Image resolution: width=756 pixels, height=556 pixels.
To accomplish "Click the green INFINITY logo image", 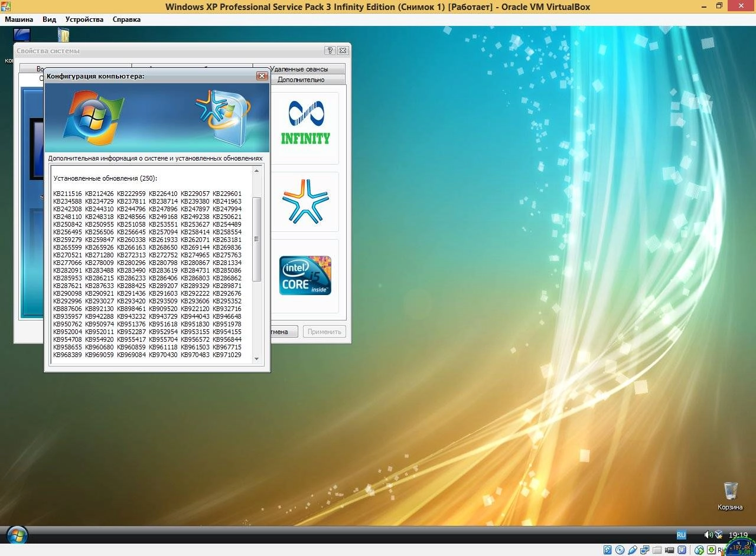I will coord(305,123).
